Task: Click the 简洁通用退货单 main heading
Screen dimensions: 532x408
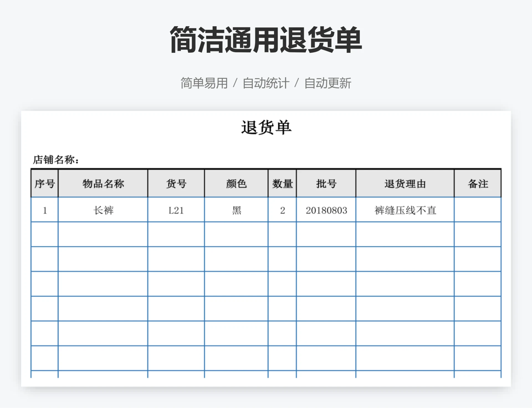Action: click(266, 40)
